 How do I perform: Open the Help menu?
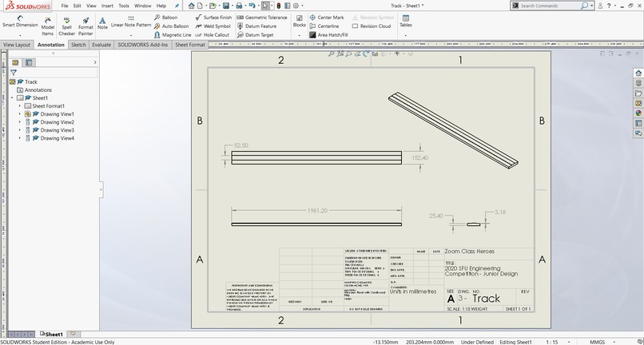(x=161, y=6)
